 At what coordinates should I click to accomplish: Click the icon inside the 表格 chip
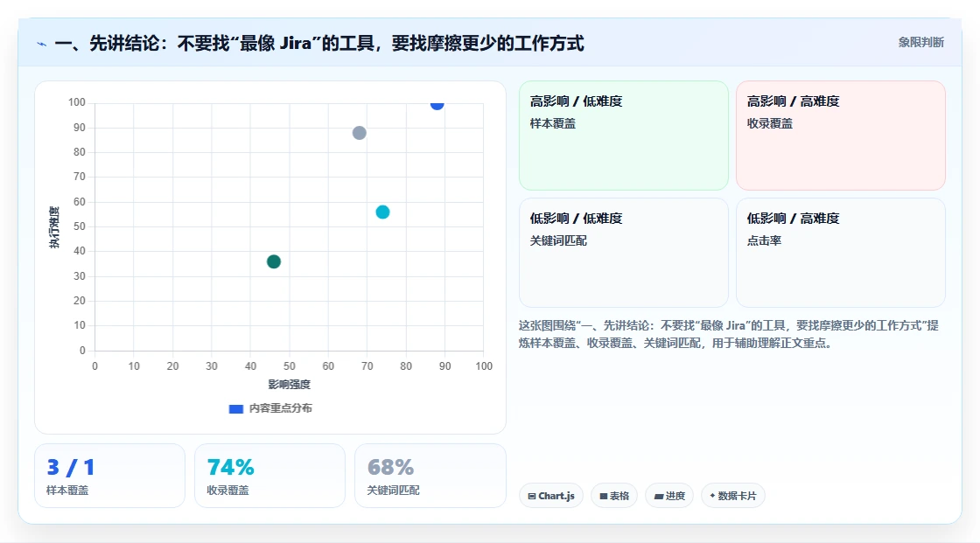click(x=604, y=496)
